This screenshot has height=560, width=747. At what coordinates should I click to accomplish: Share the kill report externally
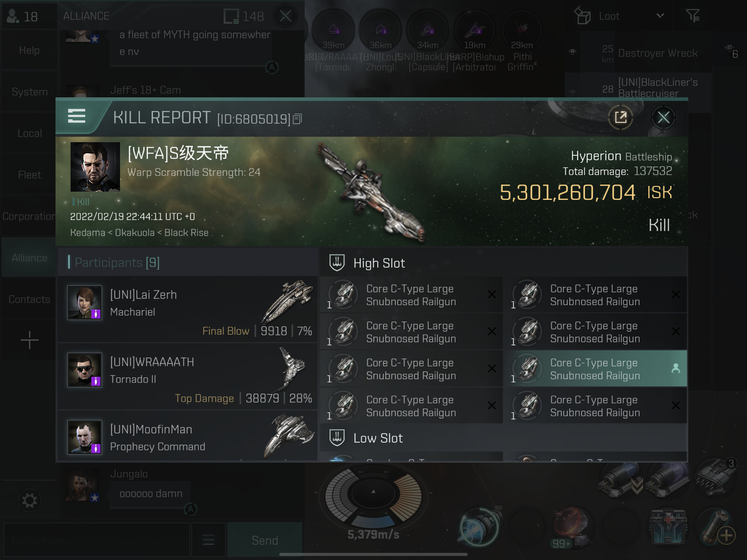[620, 118]
